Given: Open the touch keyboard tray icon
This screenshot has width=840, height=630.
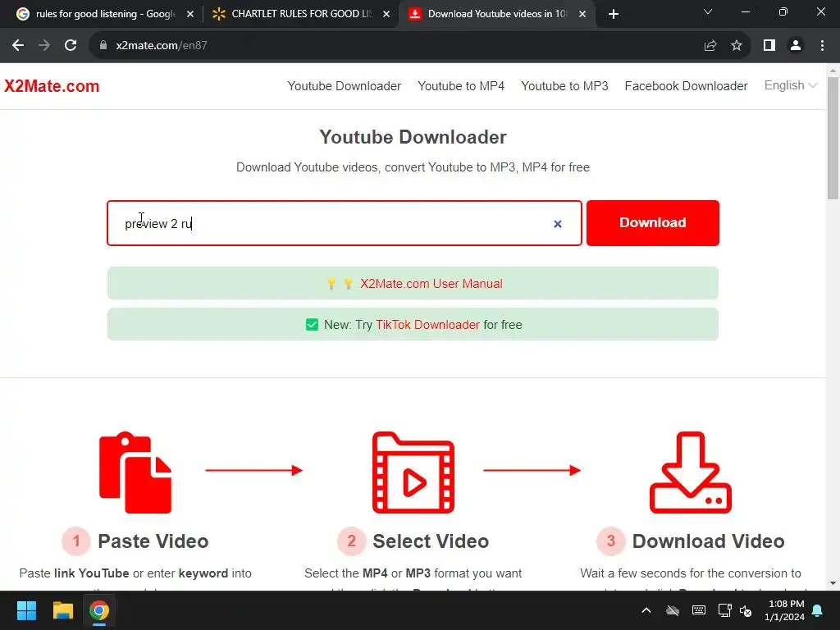Looking at the screenshot, I should point(699,610).
